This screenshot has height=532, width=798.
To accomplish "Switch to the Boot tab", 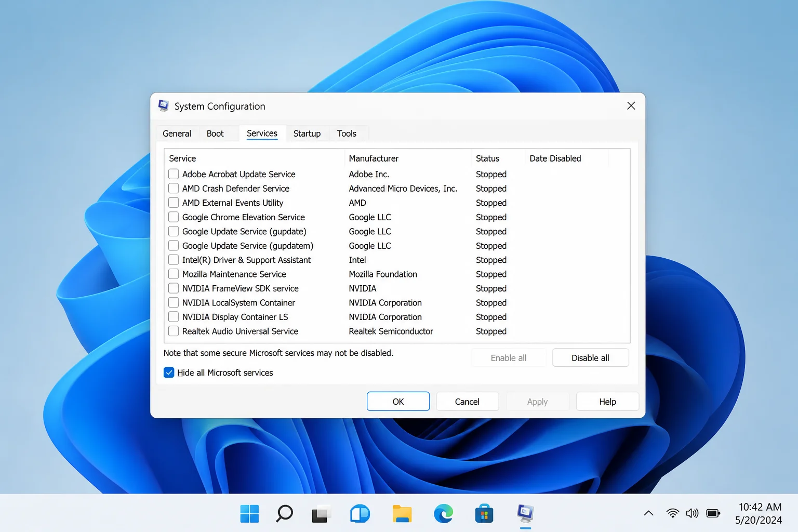I will point(215,134).
